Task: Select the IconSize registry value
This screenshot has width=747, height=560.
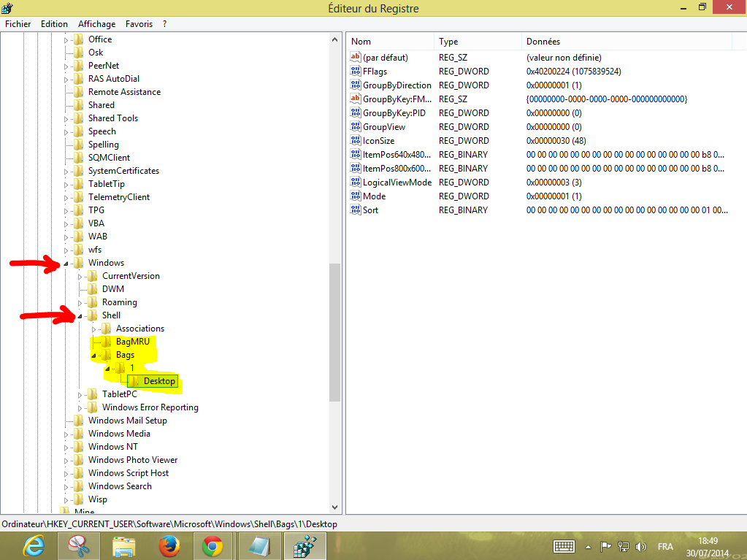Action: tap(378, 141)
